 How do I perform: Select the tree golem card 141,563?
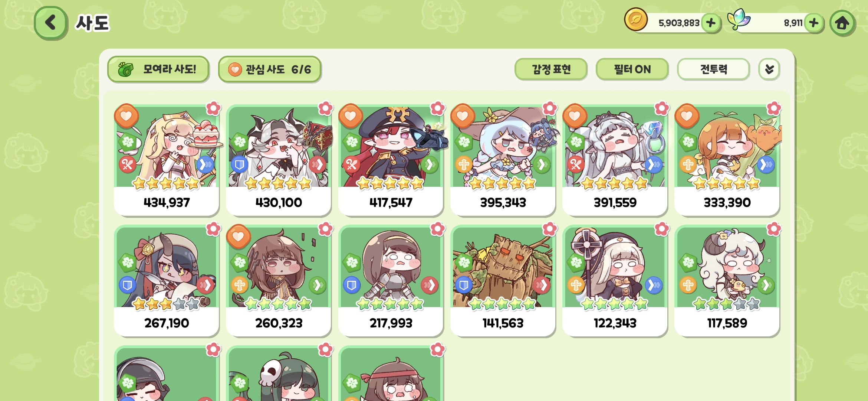[503, 281]
